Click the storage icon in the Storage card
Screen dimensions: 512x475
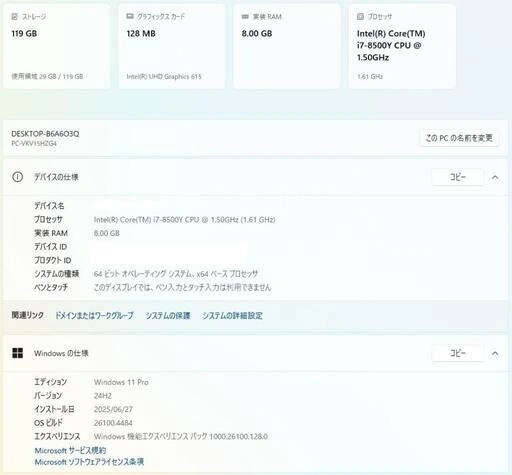pos(14,16)
